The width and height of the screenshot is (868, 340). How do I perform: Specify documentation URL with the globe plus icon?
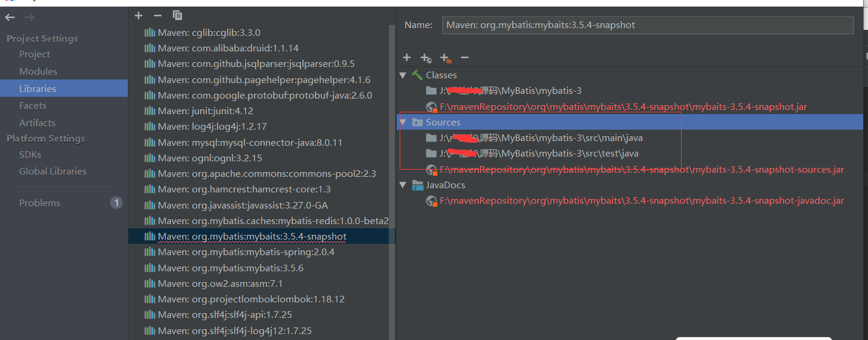(426, 58)
